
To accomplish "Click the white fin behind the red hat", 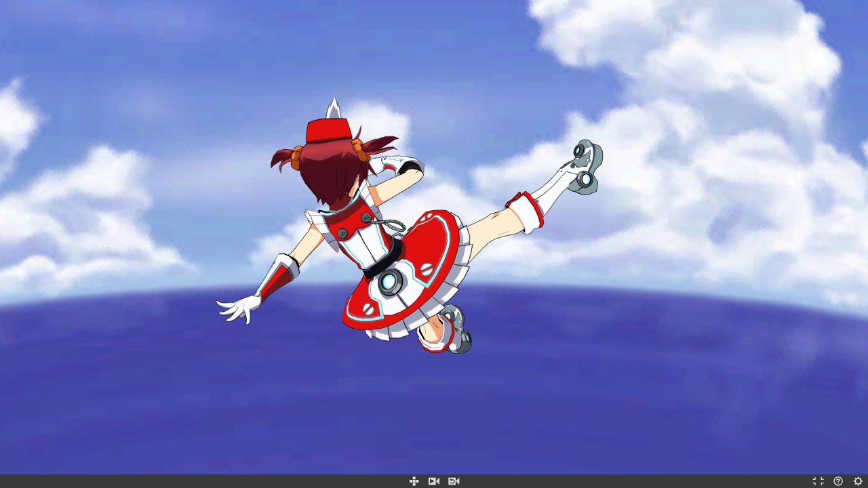I will coord(333,108).
